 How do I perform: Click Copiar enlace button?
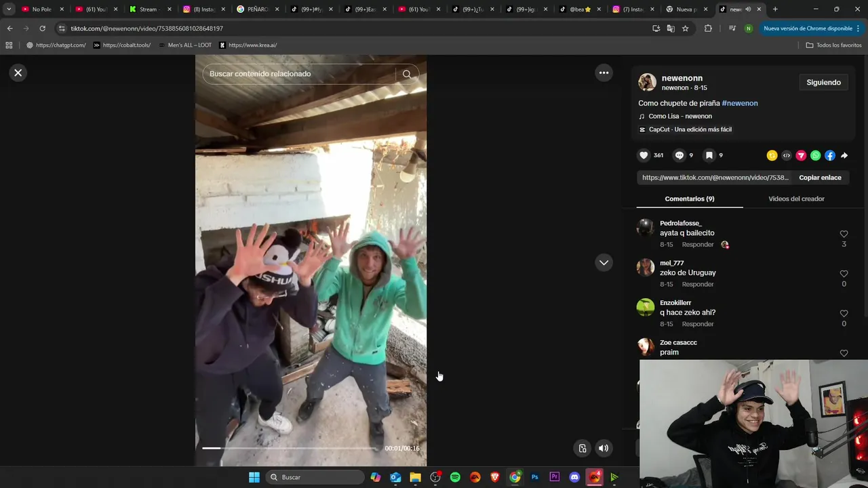[x=820, y=178]
